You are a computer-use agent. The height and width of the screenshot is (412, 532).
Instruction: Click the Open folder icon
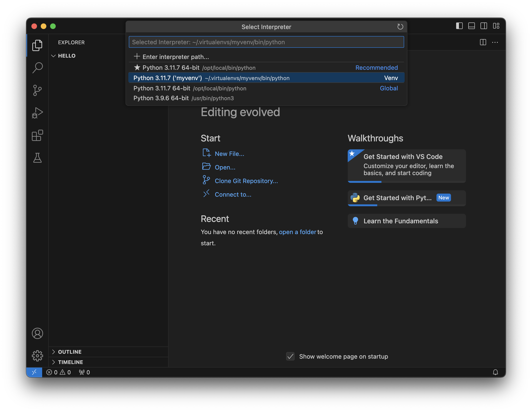(x=206, y=166)
